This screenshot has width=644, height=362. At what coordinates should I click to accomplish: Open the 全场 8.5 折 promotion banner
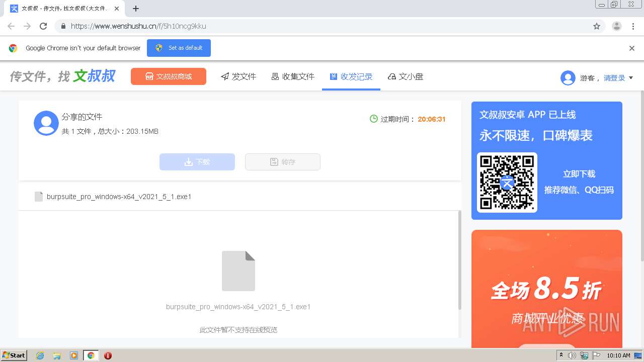pos(547,289)
